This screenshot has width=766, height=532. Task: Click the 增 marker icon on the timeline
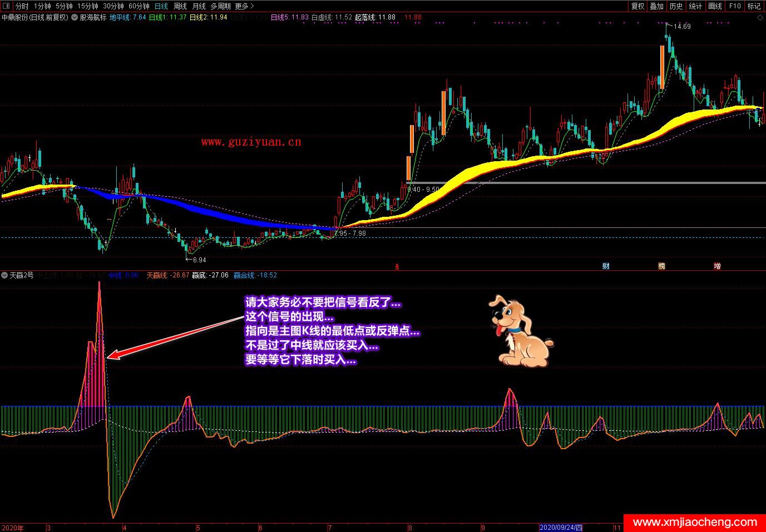pos(717,266)
